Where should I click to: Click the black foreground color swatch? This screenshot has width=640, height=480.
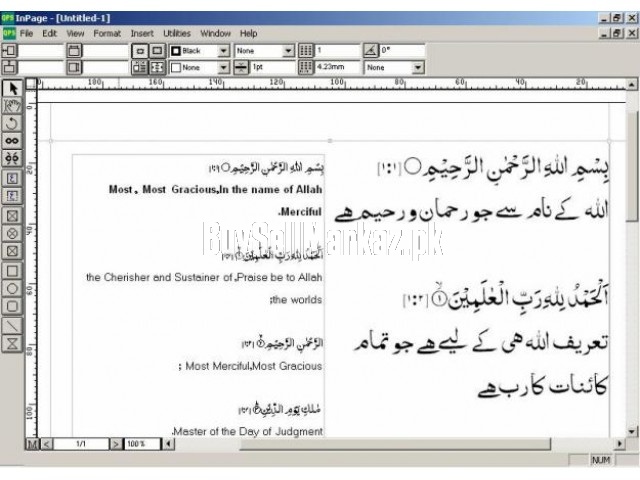[x=175, y=50]
